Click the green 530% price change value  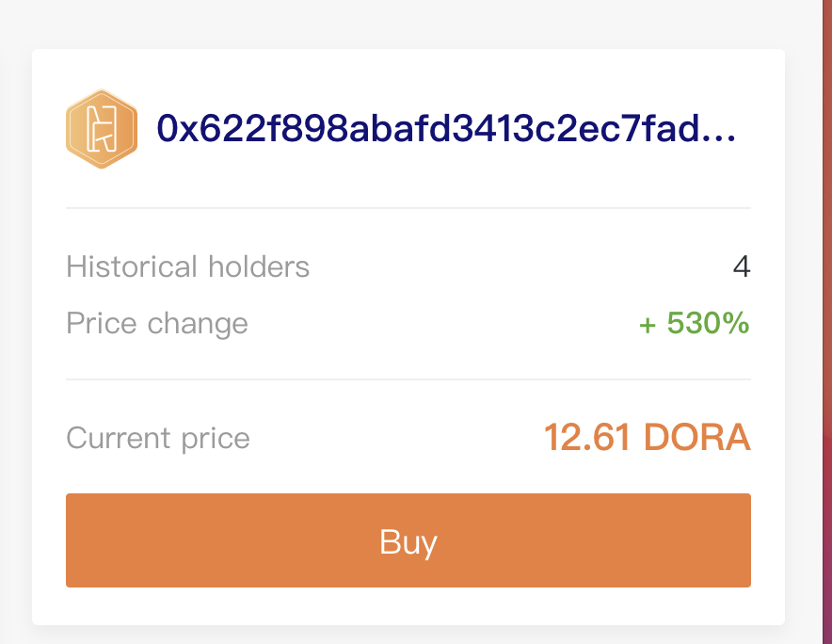pyautogui.click(x=708, y=323)
